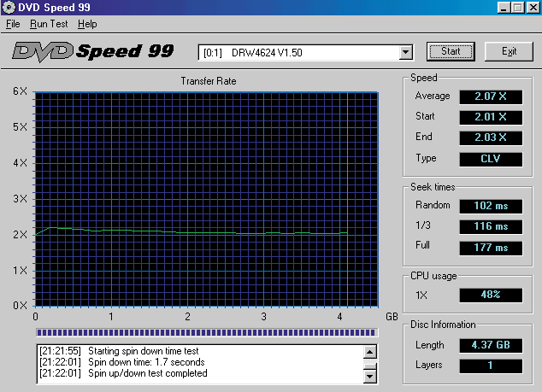
Task: Click the Random seek value 102 ms
Action: [x=491, y=206]
